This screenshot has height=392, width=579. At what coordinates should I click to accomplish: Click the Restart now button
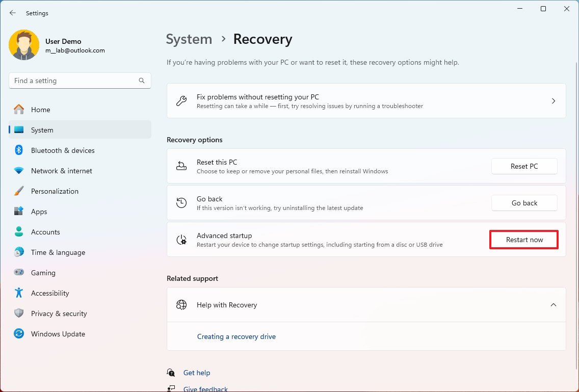(x=523, y=240)
